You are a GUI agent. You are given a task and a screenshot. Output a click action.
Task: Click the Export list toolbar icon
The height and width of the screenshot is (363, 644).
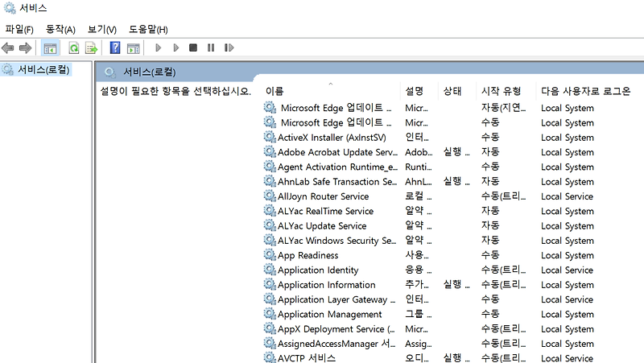[91, 48]
